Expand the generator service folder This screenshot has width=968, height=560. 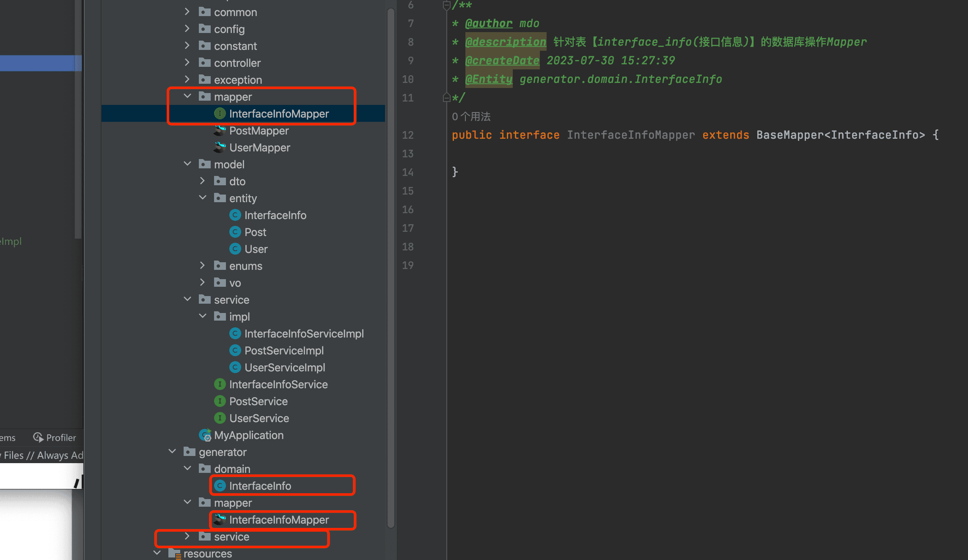[x=187, y=536]
